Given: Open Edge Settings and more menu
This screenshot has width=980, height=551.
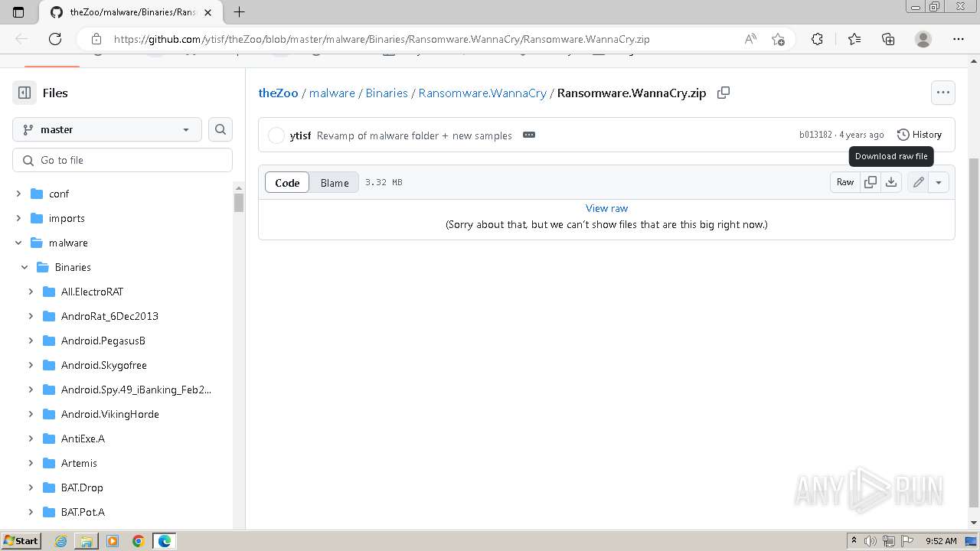Looking at the screenshot, I should click(x=959, y=39).
